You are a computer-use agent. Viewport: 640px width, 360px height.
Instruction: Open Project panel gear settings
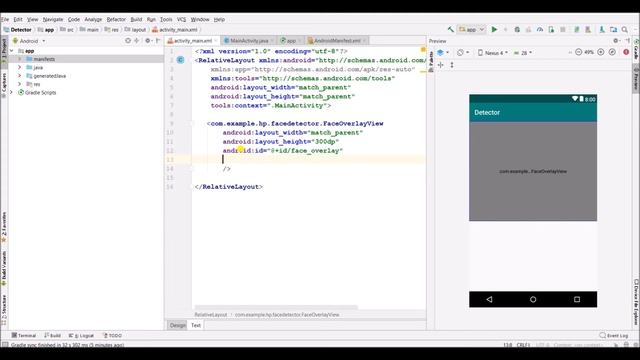click(148, 41)
